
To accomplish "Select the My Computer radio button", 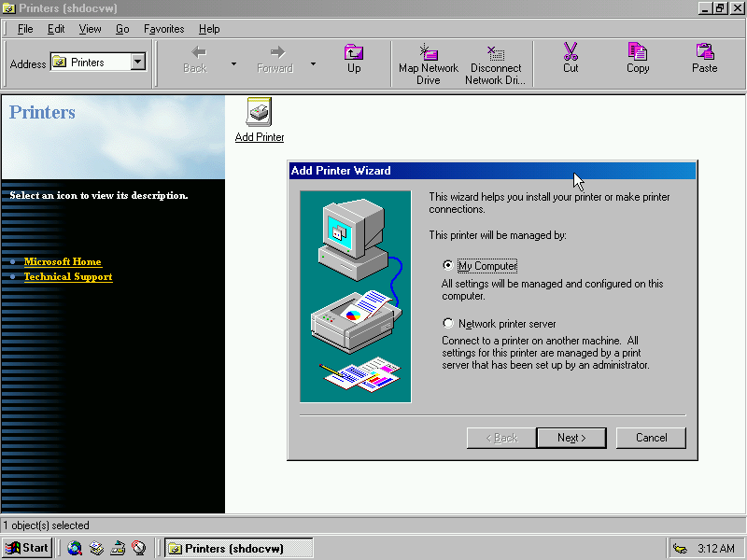I will coord(448,265).
